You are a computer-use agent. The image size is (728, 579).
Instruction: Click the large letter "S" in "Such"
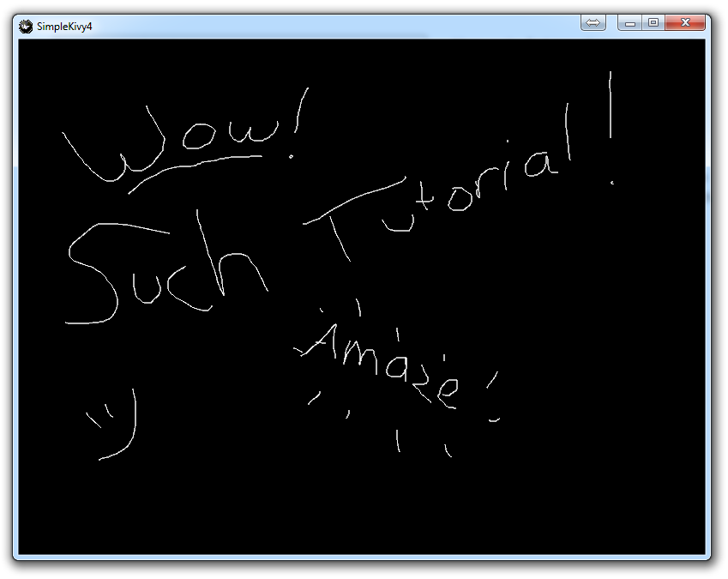(94, 274)
